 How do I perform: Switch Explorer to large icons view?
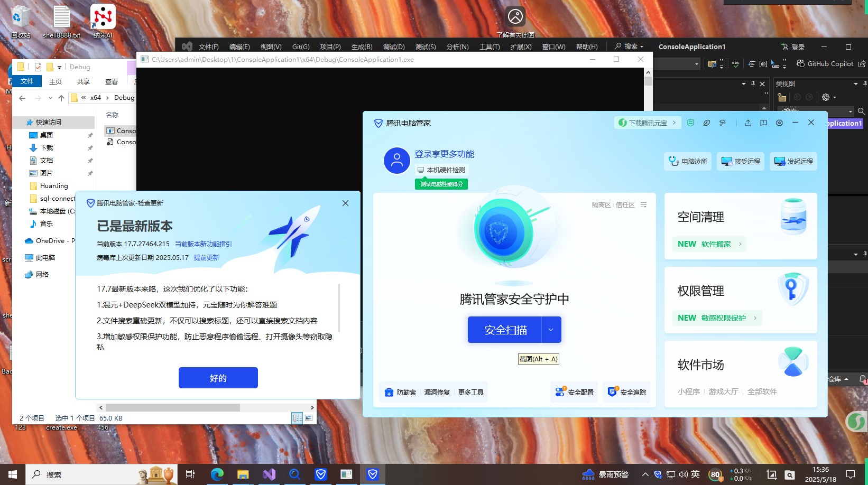[309, 418]
